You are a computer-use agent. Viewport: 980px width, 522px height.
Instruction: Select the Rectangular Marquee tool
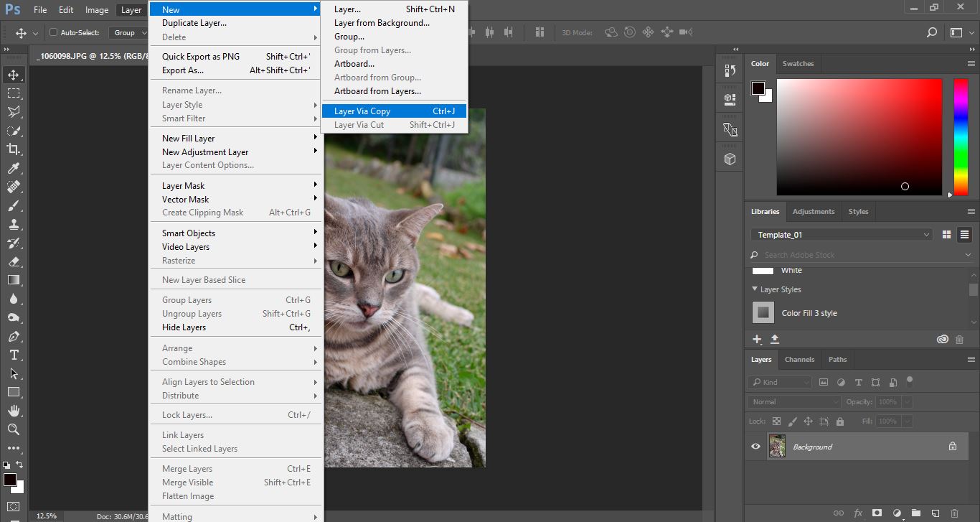14,93
